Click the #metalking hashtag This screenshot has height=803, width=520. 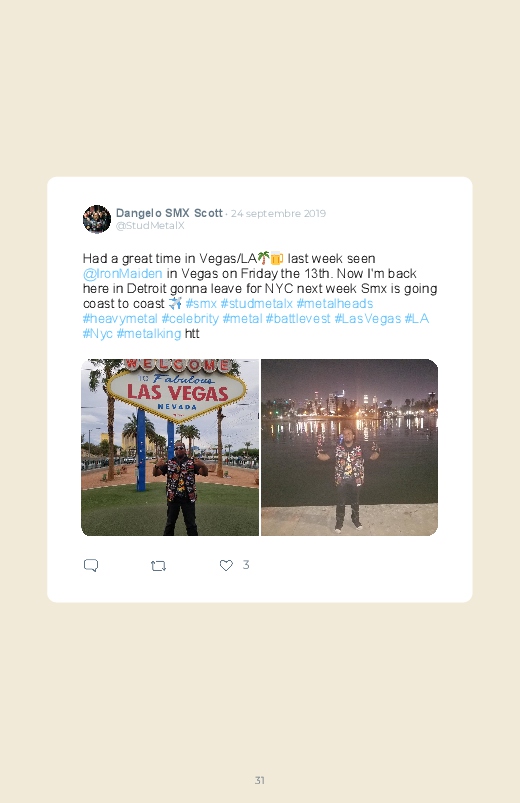coord(149,334)
